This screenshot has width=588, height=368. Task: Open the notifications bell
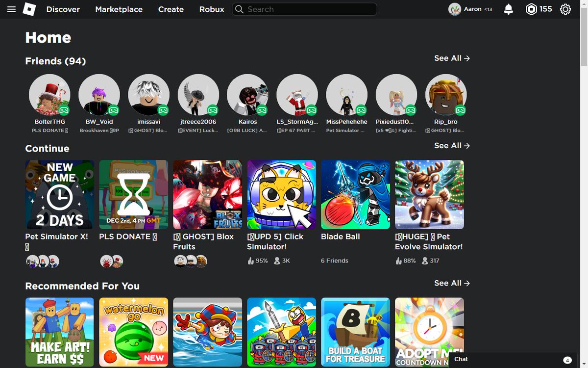(x=509, y=9)
